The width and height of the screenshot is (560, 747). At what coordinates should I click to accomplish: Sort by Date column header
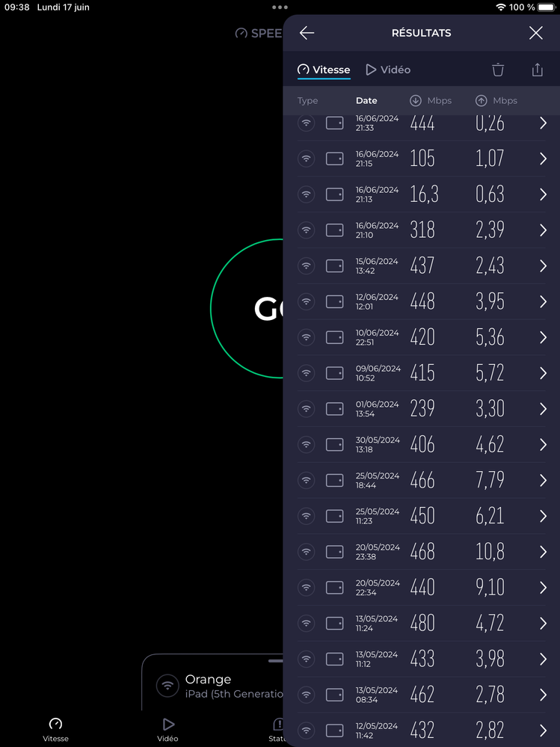click(x=366, y=101)
